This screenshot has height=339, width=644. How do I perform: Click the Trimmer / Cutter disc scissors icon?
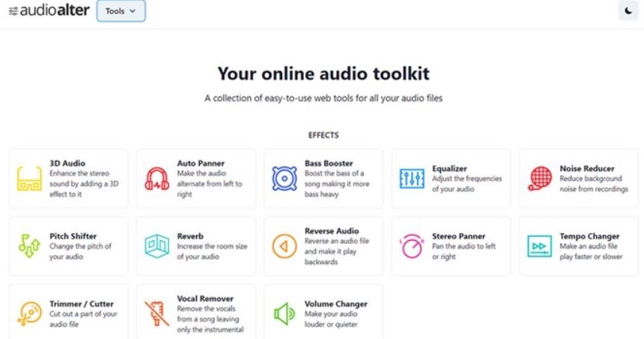[x=29, y=313]
